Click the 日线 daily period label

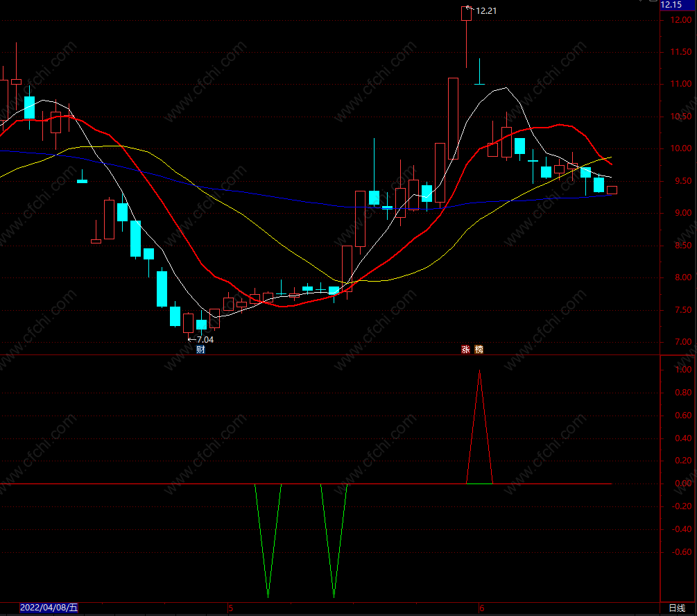pos(677,608)
